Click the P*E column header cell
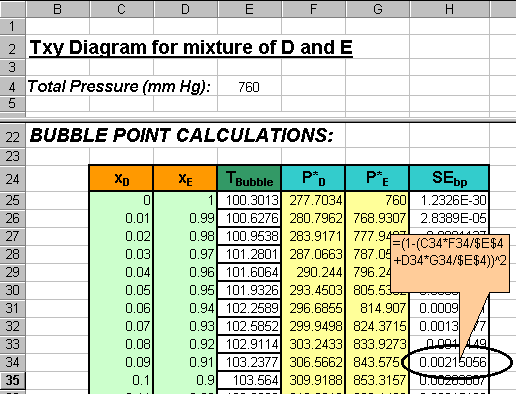Image resolution: width=516 pixels, height=394 pixels. pos(377,178)
